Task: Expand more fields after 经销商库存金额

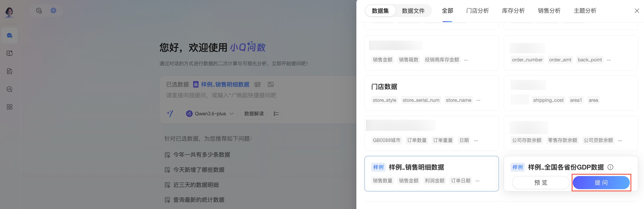Action: click(x=466, y=60)
